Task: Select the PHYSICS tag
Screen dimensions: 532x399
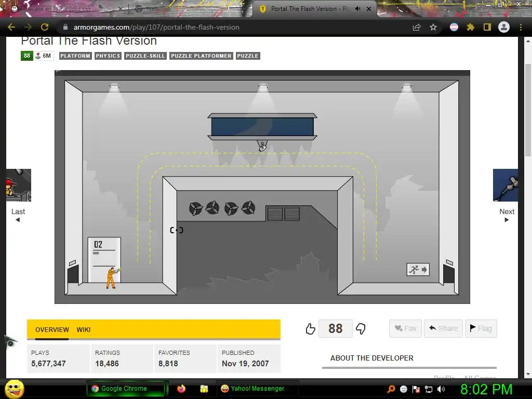Action: tap(108, 56)
